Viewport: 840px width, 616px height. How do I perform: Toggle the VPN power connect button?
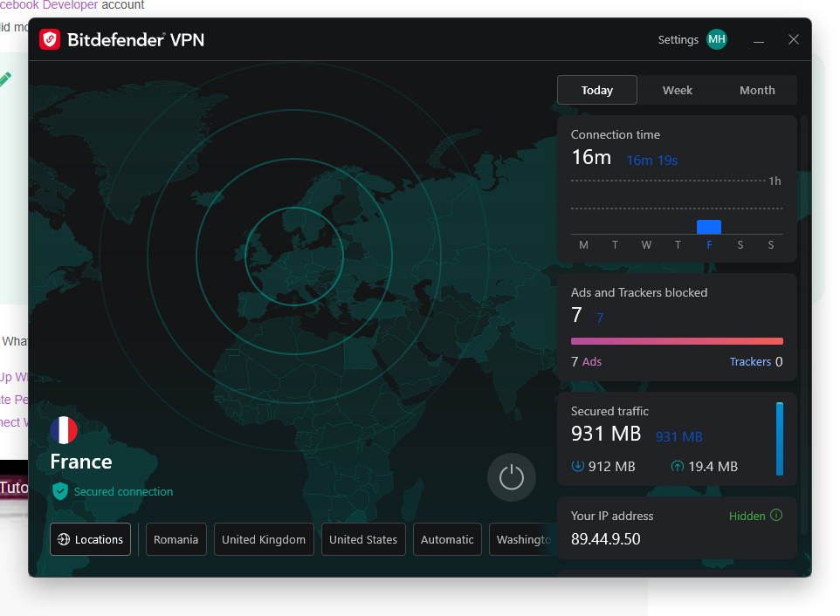click(511, 477)
